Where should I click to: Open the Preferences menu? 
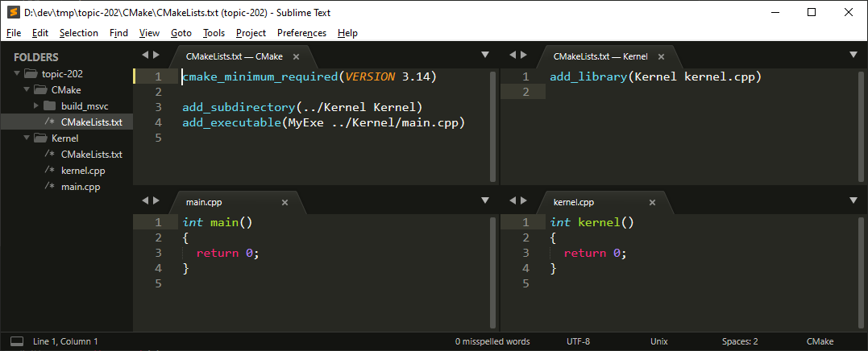pyautogui.click(x=301, y=33)
